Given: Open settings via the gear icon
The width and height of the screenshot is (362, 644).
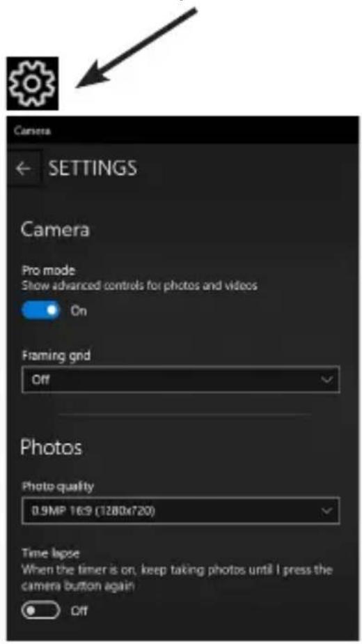Looking at the screenshot, I should point(33,84).
